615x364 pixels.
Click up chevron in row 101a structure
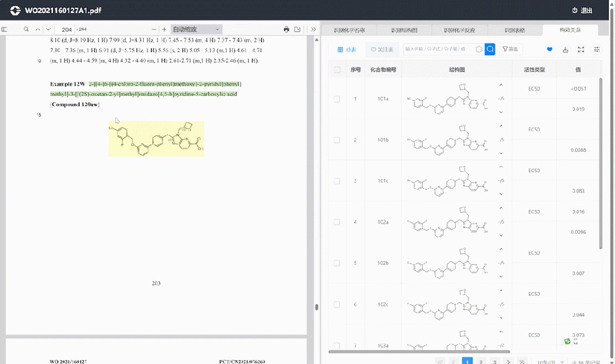click(x=501, y=85)
